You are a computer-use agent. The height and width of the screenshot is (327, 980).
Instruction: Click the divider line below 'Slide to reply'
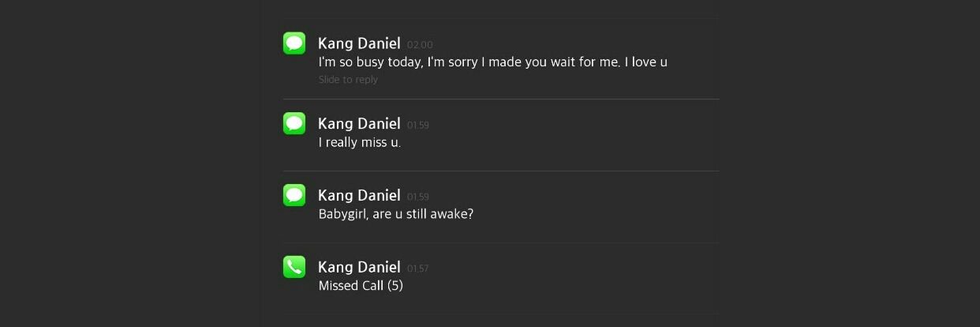click(x=501, y=99)
